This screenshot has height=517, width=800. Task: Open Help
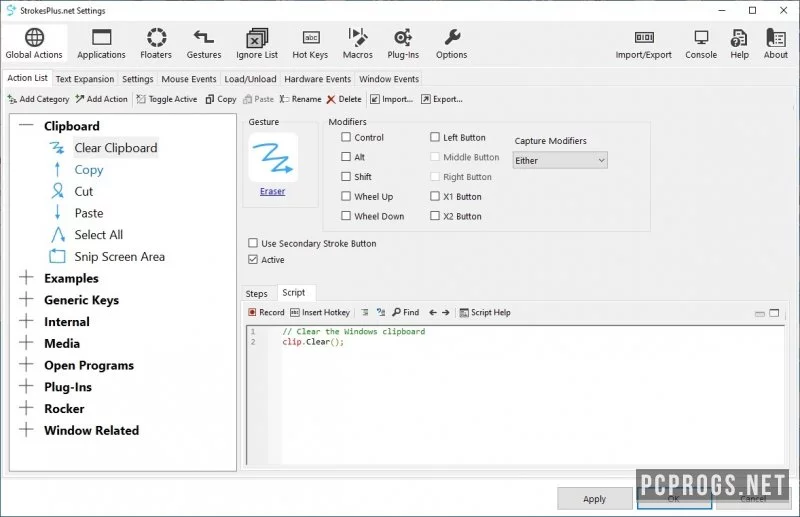point(739,44)
